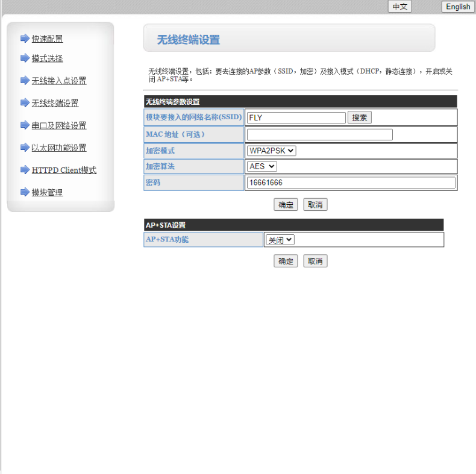
Task: Click arrow icon beside 串口及网络设置
Action: 25,125
